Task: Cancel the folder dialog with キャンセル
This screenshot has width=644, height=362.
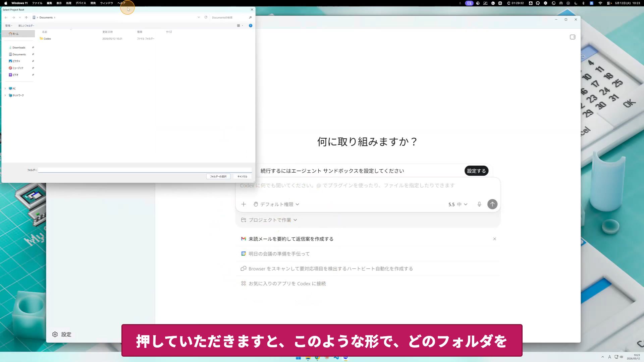Action: pyautogui.click(x=242, y=177)
